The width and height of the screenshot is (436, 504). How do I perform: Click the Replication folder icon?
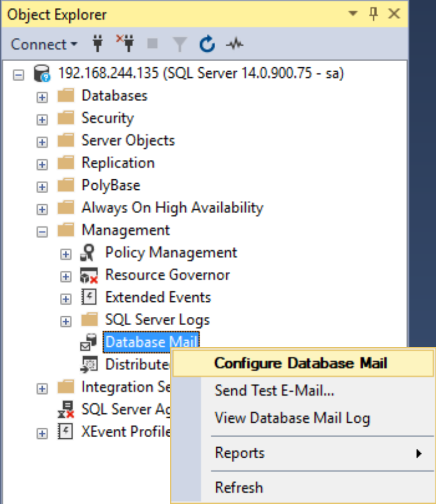(x=66, y=163)
